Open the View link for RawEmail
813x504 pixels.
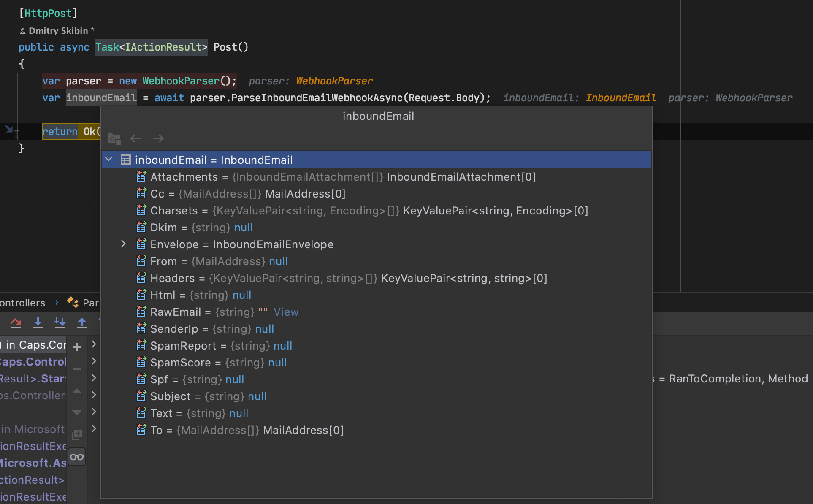(x=286, y=312)
